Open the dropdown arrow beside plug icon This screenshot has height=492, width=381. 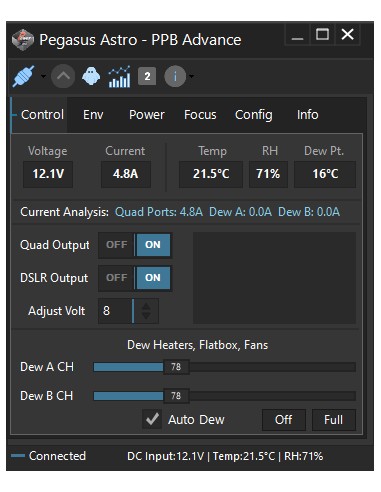[43, 76]
